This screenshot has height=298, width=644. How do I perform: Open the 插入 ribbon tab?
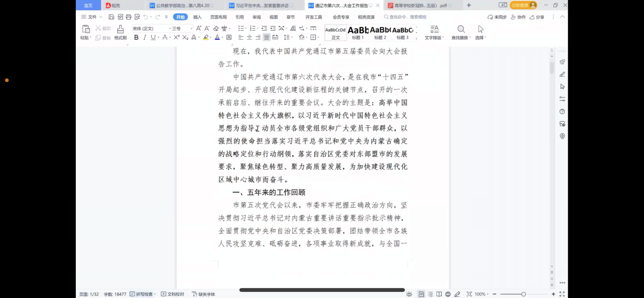coord(197,17)
